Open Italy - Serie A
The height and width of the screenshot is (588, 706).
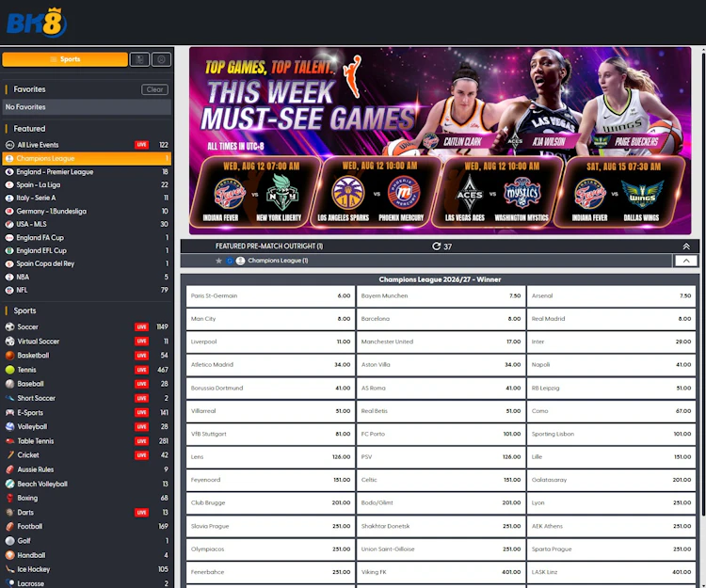(x=87, y=198)
